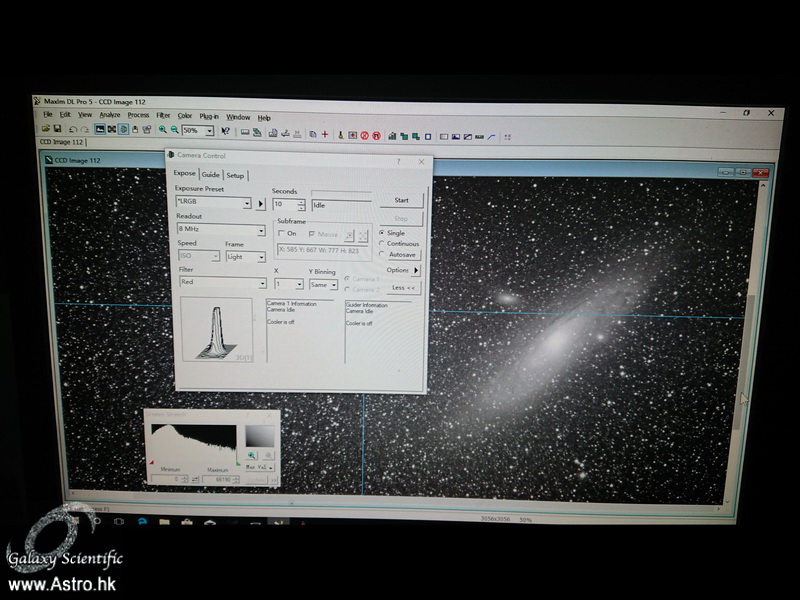Click the green maximum histogram marker
This screenshot has width=800, height=600.
coord(237,463)
